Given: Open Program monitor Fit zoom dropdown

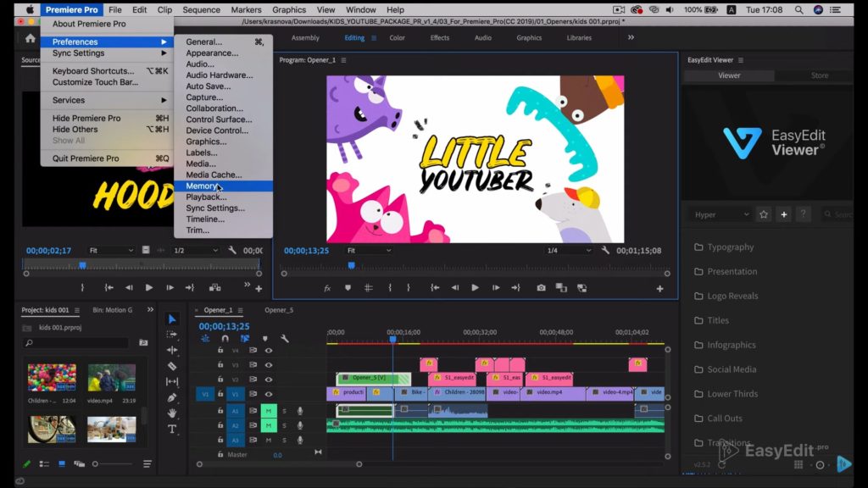Looking at the screenshot, I should click(369, 251).
